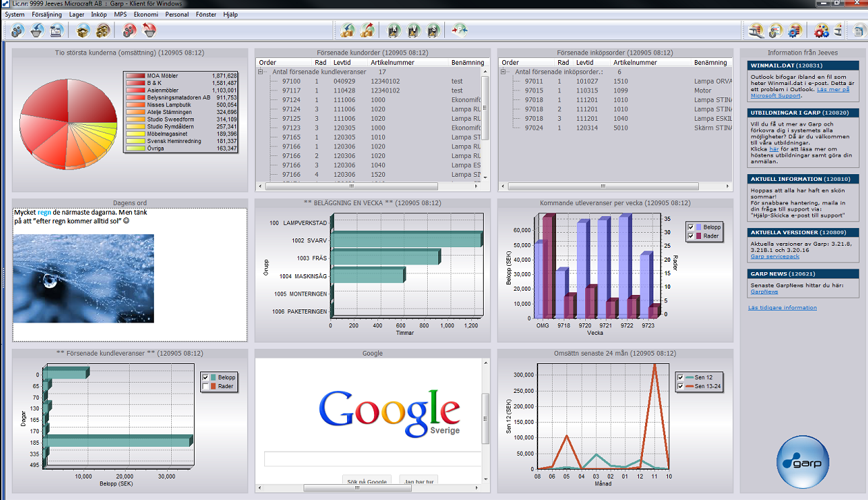Viewport: 868px width, 500px height.
Task: Uncheck Belopp in Kommande utleveranser chart legend
Action: 691,227
